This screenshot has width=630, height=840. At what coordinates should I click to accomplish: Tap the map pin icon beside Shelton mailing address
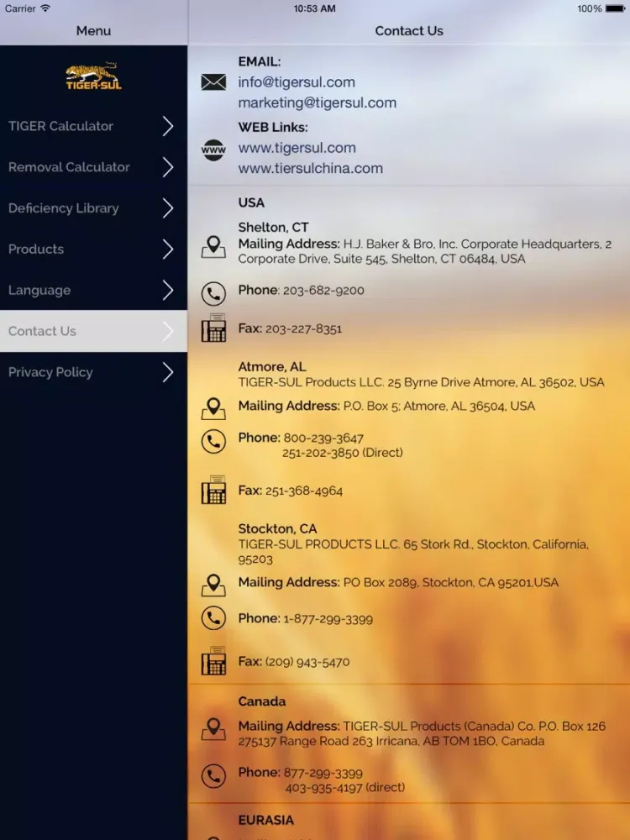click(x=213, y=247)
